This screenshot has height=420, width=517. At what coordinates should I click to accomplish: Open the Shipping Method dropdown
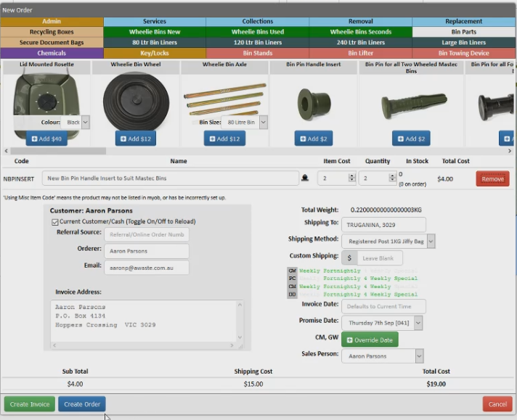[431, 241]
